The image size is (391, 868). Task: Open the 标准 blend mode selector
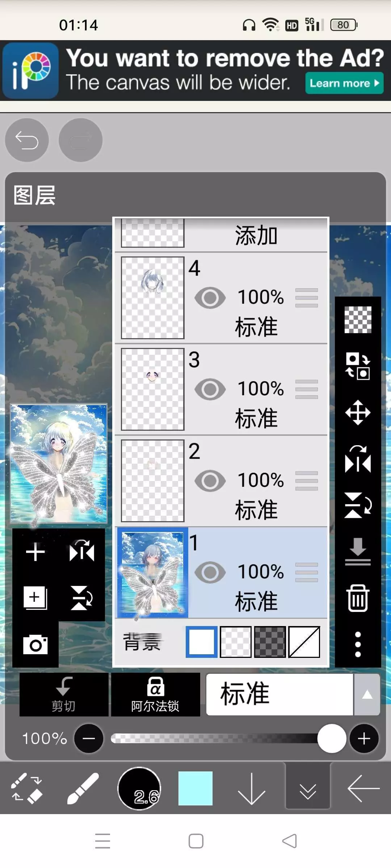click(x=279, y=694)
